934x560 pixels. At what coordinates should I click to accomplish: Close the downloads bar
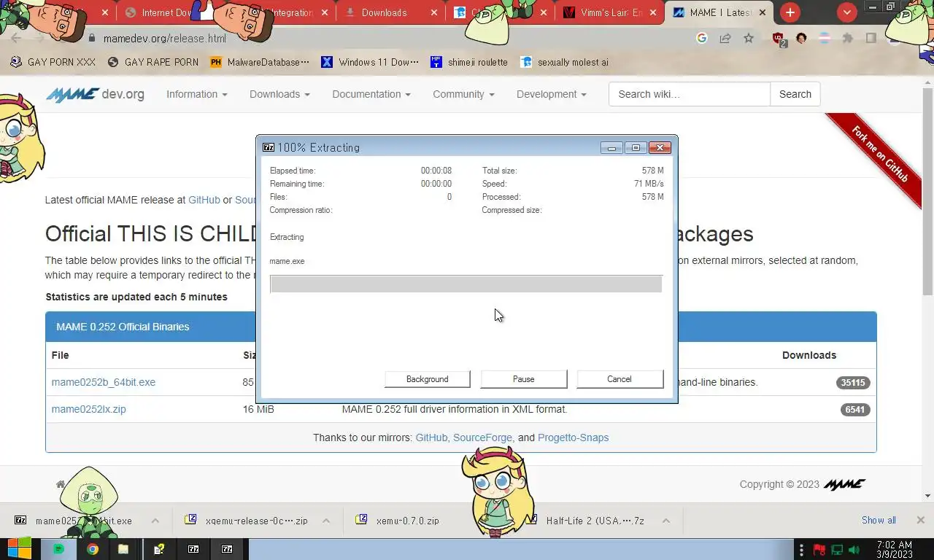tap(920, 520)
